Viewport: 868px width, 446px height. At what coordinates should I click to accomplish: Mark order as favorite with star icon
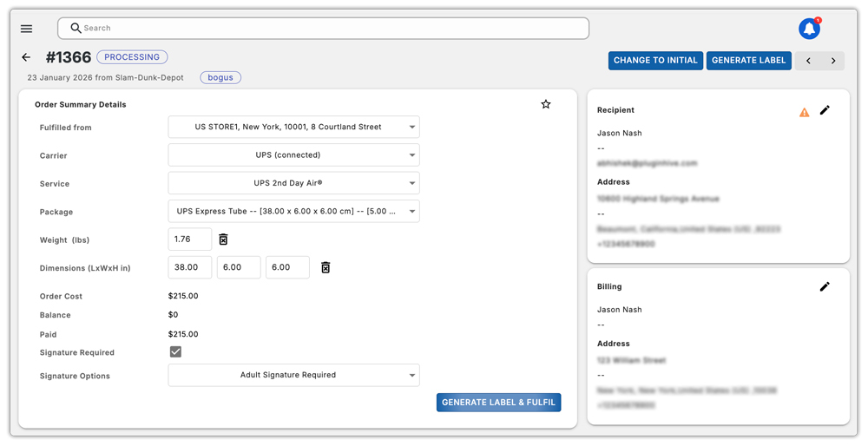[x=546, y=104]
